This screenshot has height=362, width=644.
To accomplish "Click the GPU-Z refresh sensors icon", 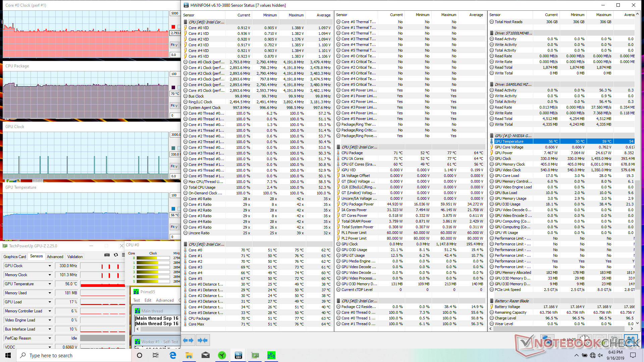I will point(116,255).
